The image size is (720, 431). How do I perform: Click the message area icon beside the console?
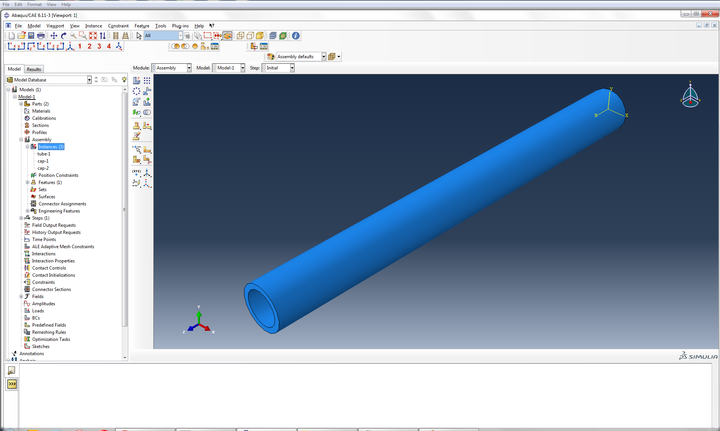12,370
